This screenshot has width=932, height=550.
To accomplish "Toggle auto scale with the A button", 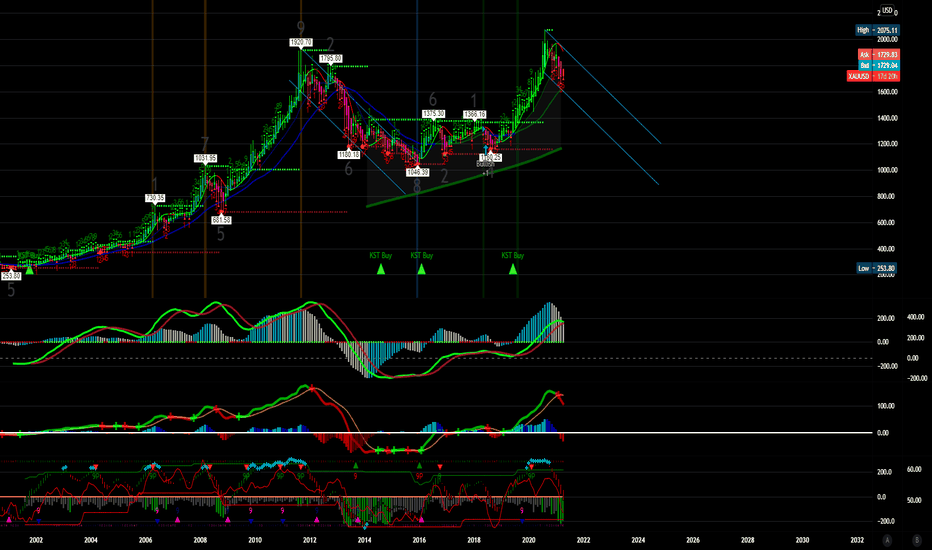I will (x=887, y=540).
